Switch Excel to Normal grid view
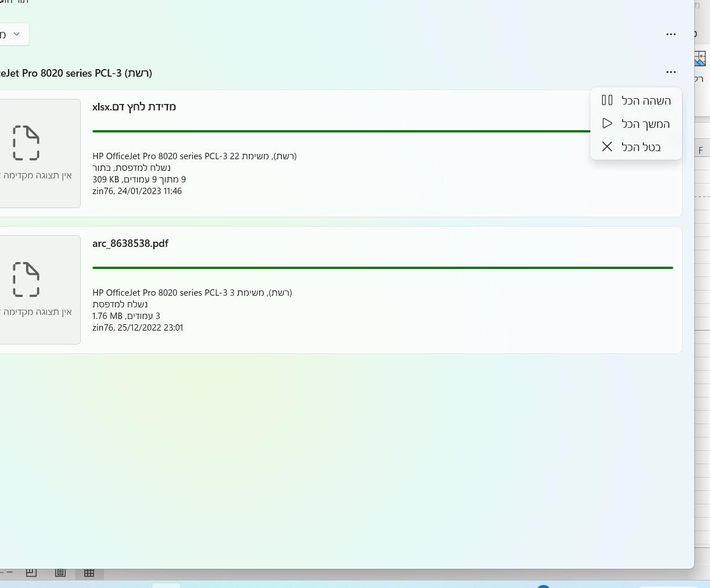The height and width of the screenshot is (588, 710). (x=89, y=573)
